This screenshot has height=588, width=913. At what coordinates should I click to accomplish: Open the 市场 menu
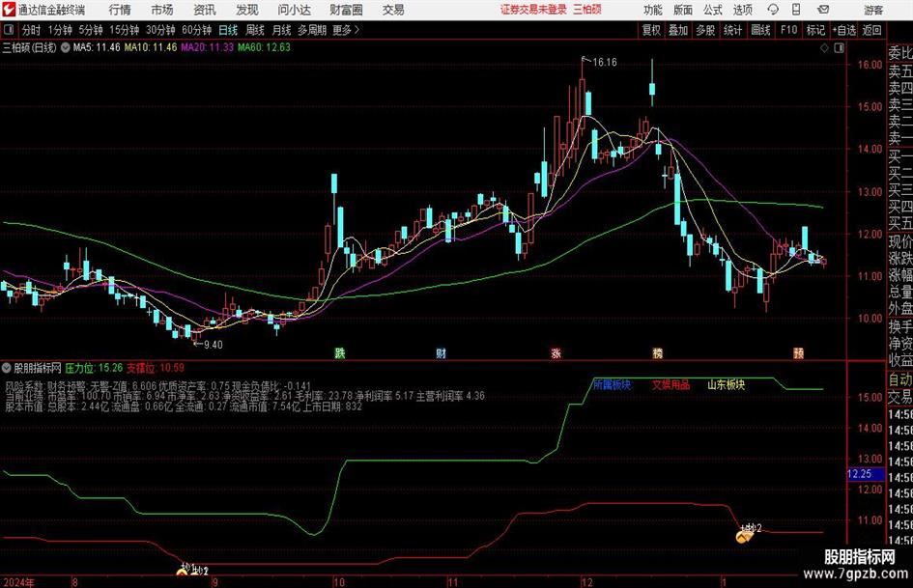162,10
